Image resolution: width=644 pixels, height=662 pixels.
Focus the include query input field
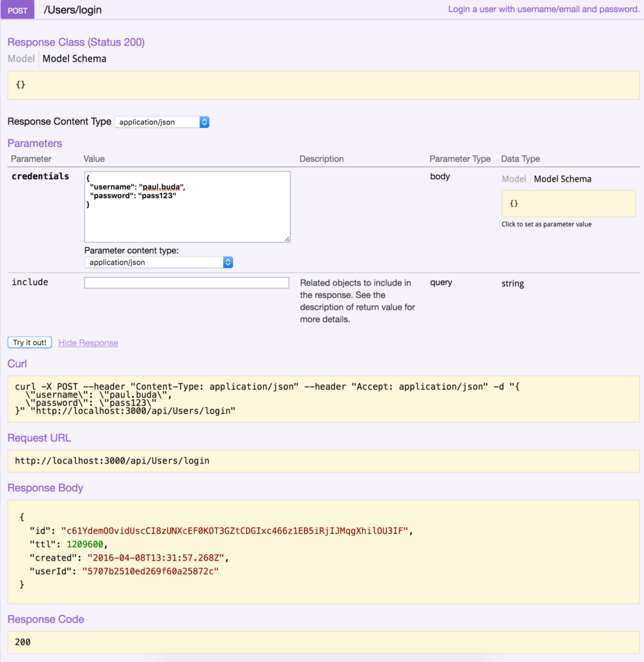coord(186,283)
